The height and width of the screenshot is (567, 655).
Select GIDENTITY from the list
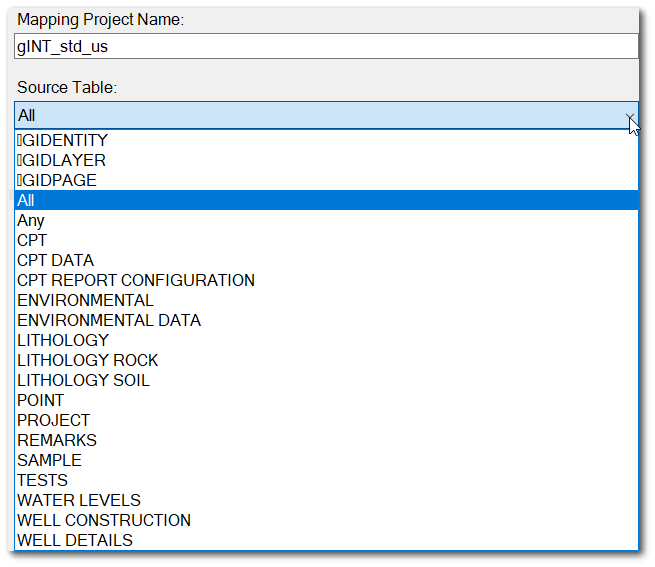(x=326, y=140)
